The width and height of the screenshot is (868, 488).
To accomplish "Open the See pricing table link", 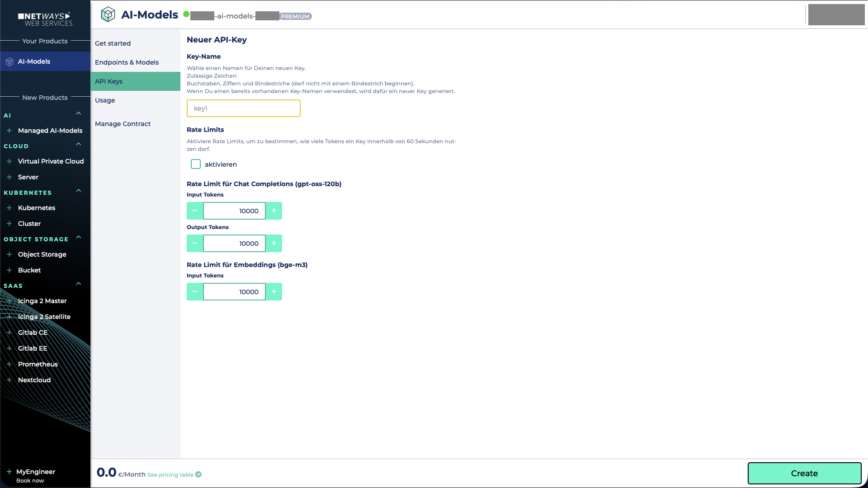I will 170,475.
